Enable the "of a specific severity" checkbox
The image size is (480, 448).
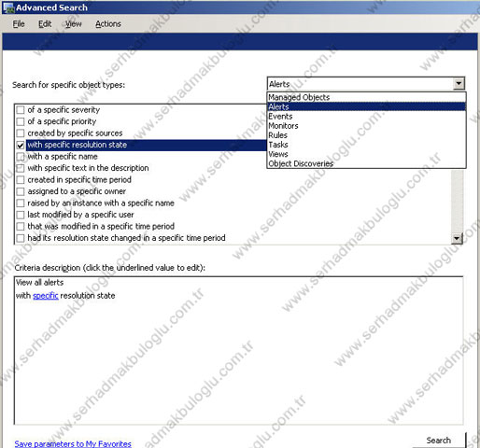click(x=21, y=110)
